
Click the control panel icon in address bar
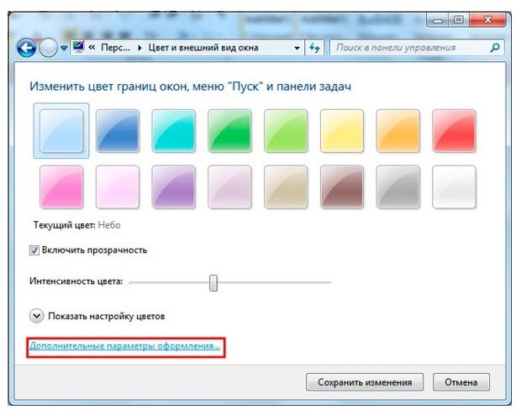[x=79, y=48]
